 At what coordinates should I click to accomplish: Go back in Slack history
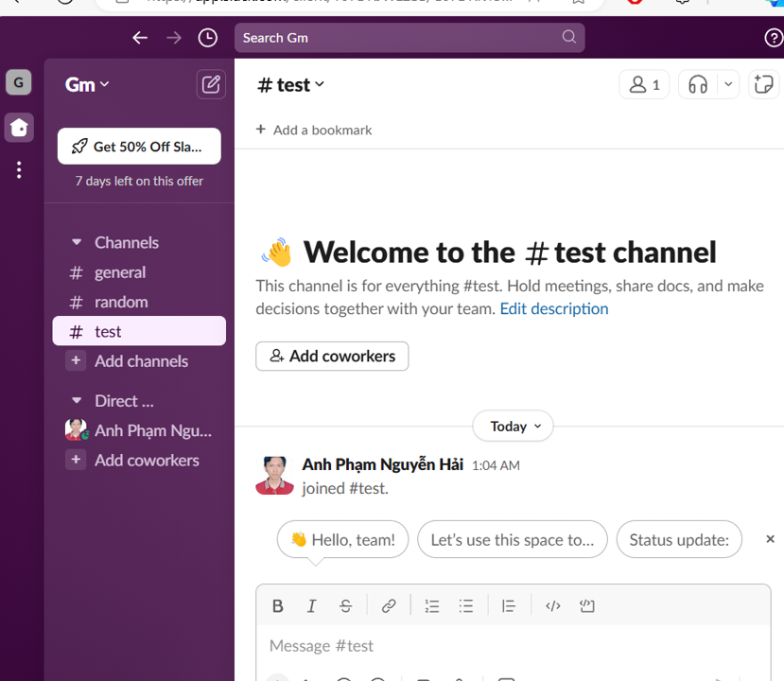140,38
